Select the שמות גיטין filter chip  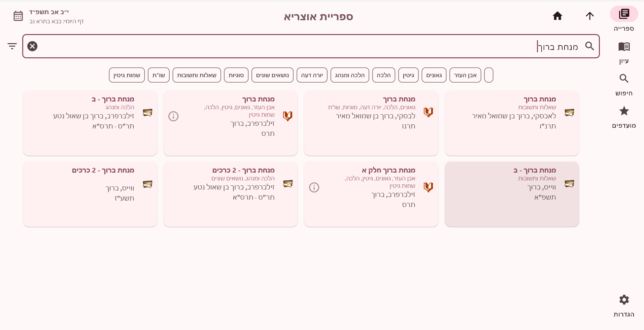pyautogui.click(x=127, y=75)
